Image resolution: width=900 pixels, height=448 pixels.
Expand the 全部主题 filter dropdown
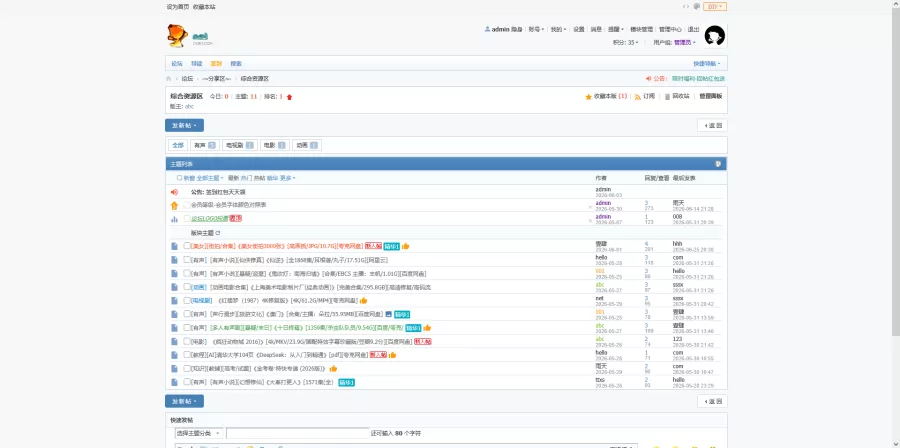pos(210,178)
